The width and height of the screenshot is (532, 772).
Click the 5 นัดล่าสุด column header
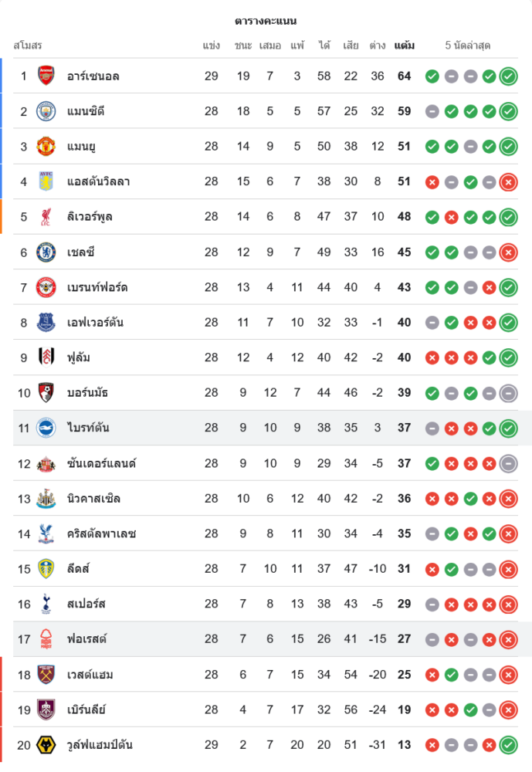tap(468, 46)
